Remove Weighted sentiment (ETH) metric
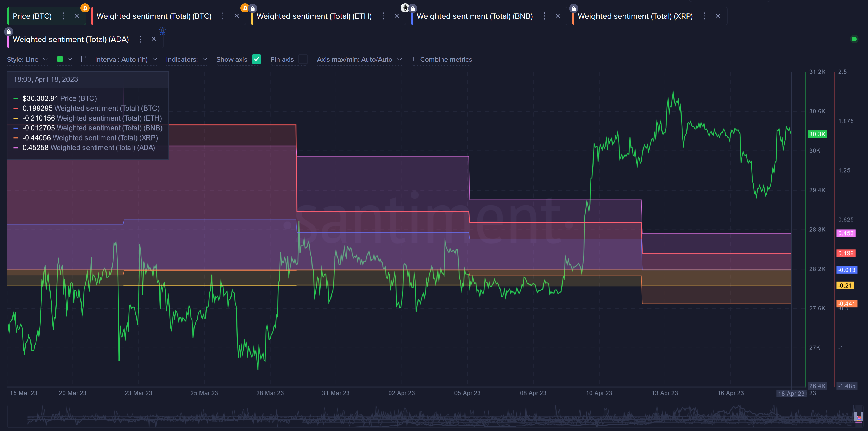This screenshot has height=431, width=868. (x=397, y=16)
